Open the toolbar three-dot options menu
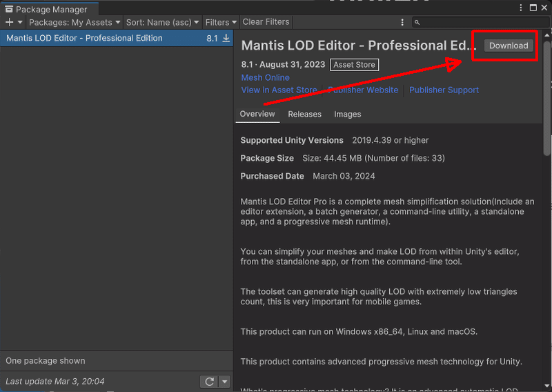The image size is (552, 392). click(402, 22)
